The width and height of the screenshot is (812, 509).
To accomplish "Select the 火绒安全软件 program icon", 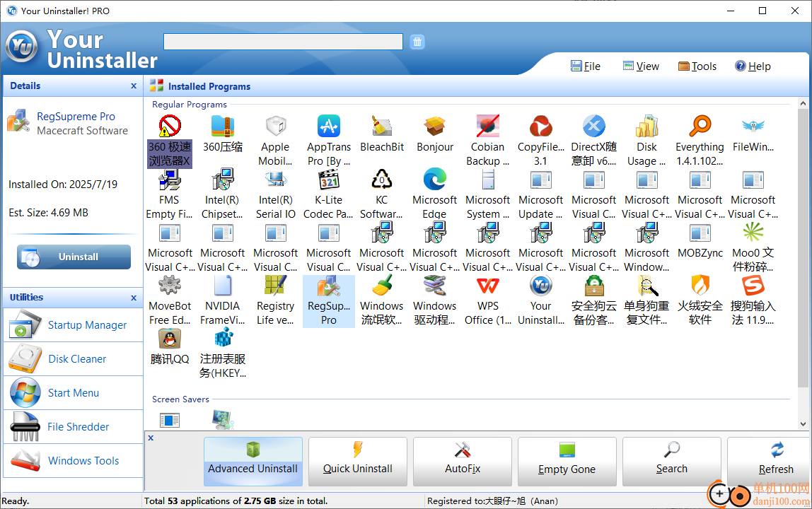I will pyautogui.click(x=700, y=286).
